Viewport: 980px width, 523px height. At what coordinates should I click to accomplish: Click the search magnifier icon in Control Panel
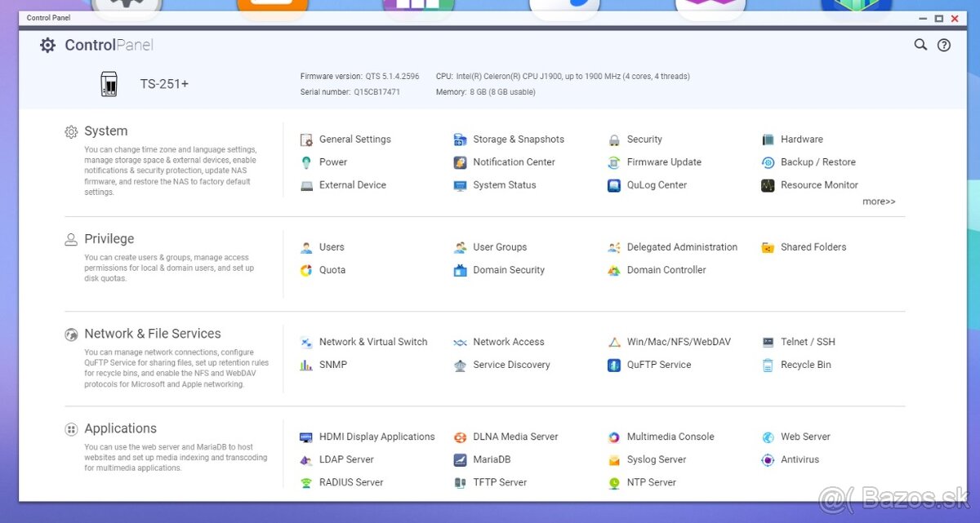tap(920, 45)
